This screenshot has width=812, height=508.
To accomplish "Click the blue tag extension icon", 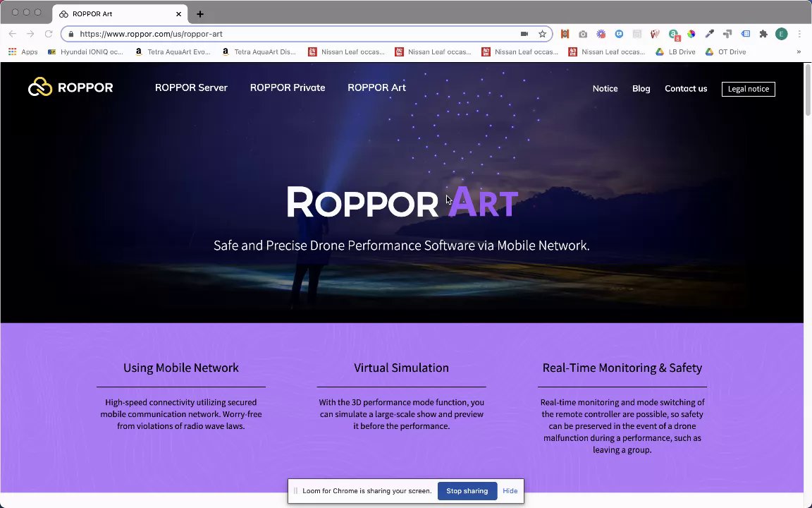I will 746,34.
